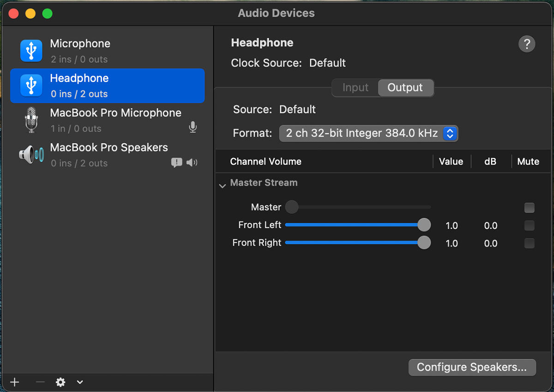Click the MacBook Pro Speakers icon

pos(31,154)
